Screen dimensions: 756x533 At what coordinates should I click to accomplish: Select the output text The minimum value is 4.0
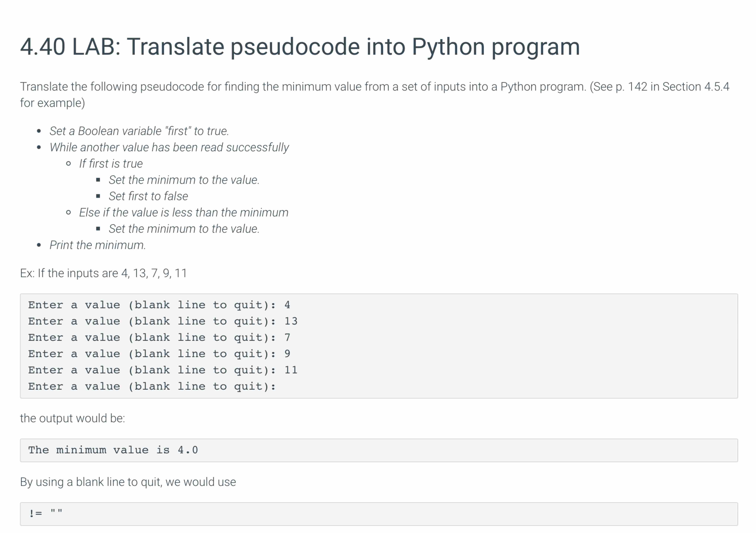click(x=113, y=450)
